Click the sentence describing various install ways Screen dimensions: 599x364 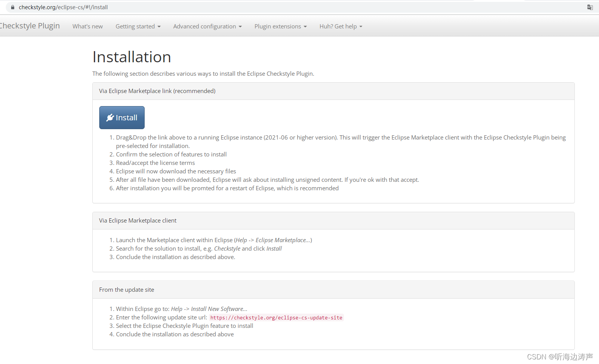203,74
